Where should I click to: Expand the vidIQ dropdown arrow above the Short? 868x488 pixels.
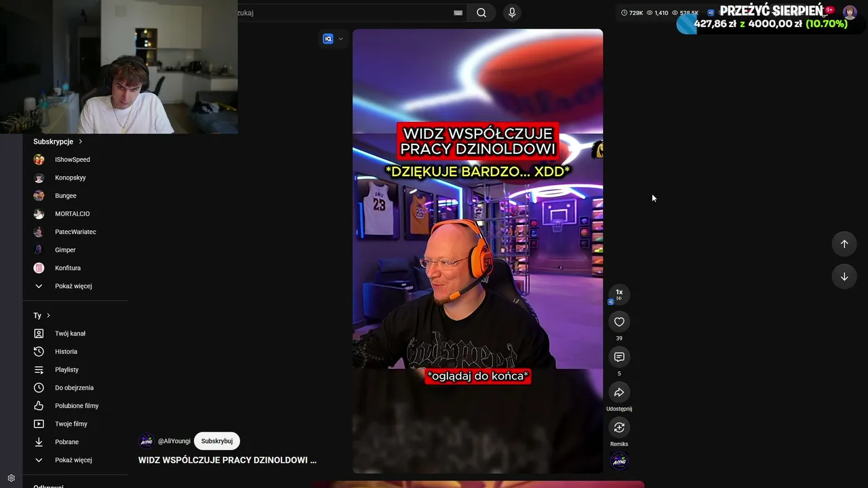[x=340, y=39]
